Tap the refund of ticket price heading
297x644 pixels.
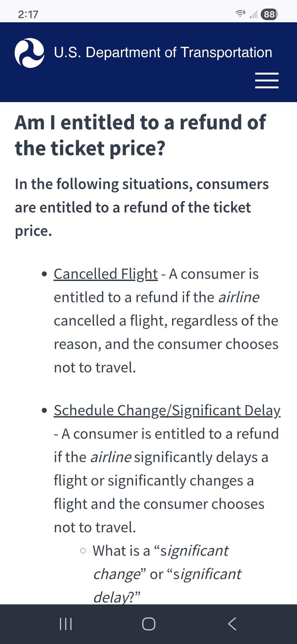(x=140, y=135)
